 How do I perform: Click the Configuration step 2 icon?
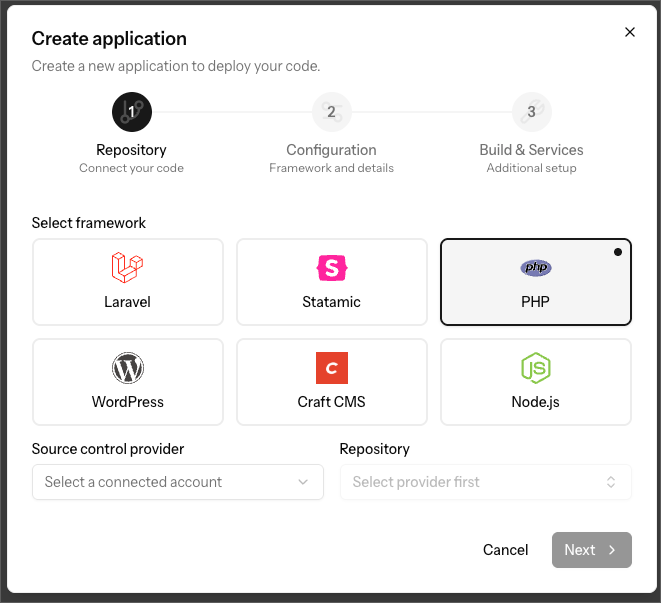click(331, 112)
